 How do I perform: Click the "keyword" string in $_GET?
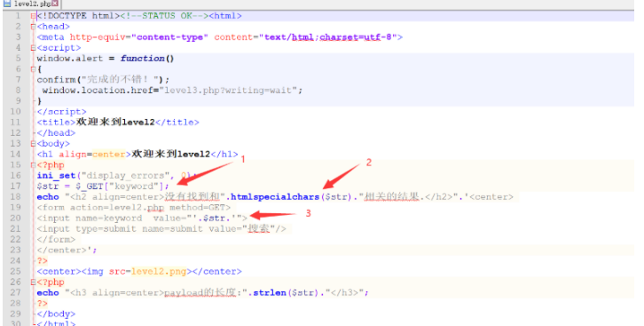pos(133,187)
